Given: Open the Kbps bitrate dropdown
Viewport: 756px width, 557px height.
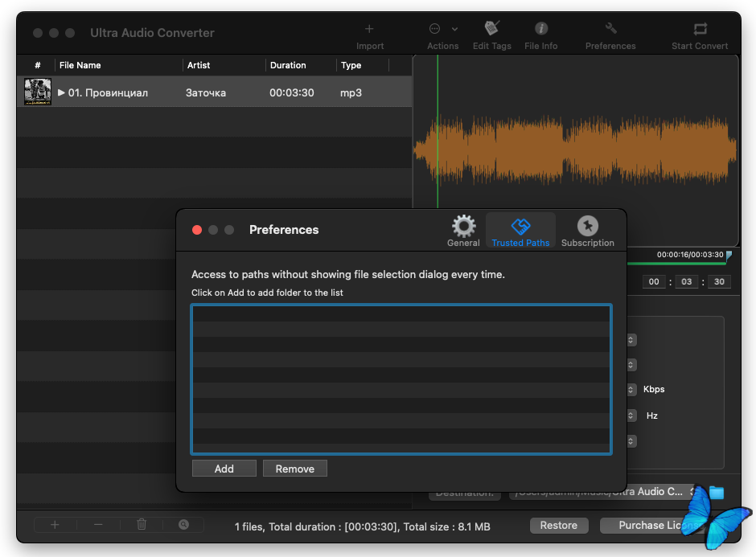Looking at the screenshot, I should (x=631, y=390).
